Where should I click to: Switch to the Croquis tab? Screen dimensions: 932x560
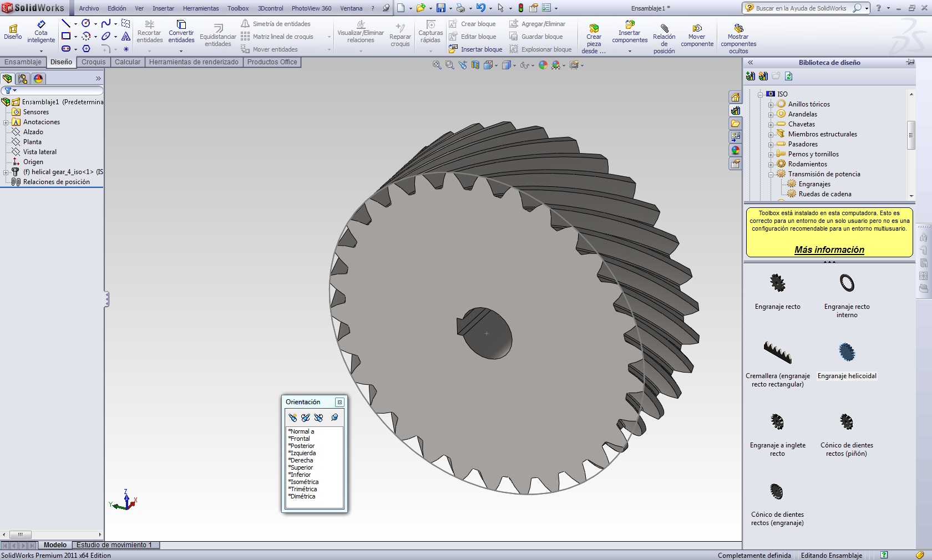tap(93, 62)
